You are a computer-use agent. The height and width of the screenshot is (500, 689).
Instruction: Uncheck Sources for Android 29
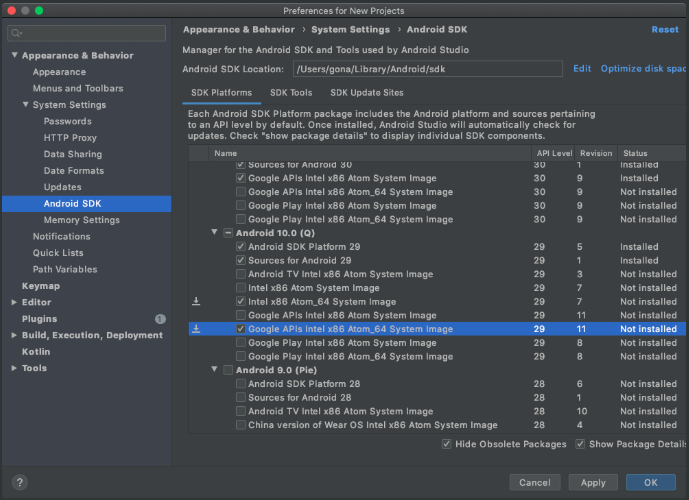coord(240,260)
